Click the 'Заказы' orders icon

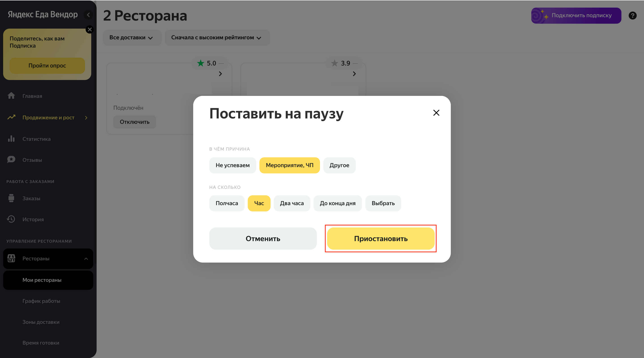(11, 198)
